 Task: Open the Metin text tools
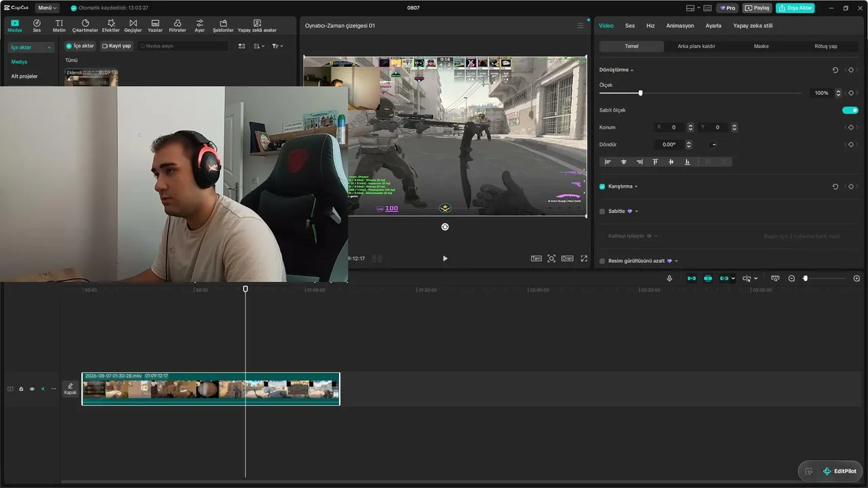(x=59, y=26)
